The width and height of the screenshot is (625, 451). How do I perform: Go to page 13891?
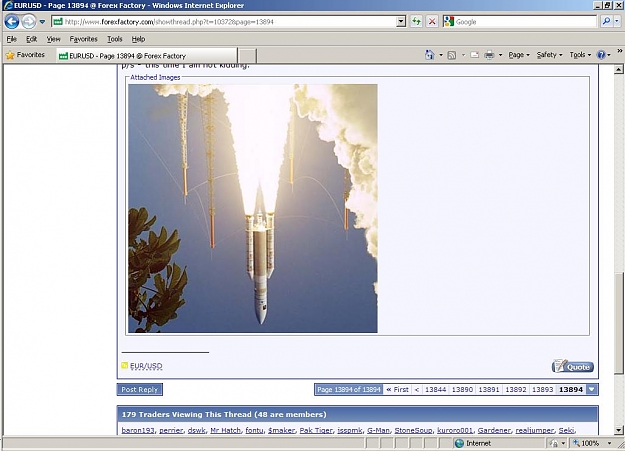(x=489, y=390)
